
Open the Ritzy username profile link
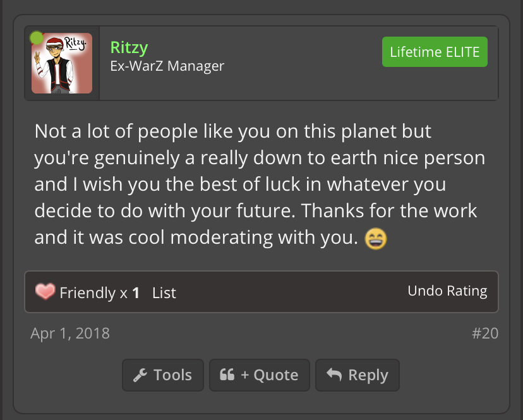click(129, 47)
